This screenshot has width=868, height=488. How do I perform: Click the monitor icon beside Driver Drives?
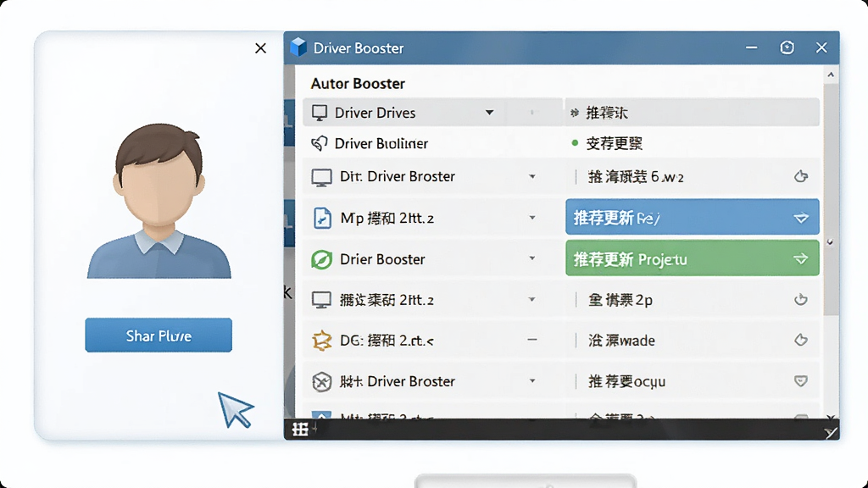click(320, 113)
